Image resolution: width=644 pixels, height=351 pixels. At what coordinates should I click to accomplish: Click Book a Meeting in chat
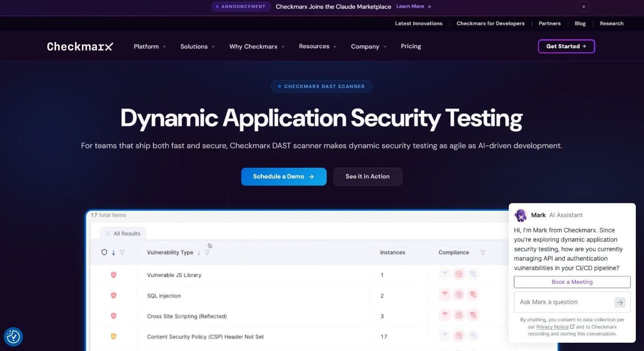pos(572,282)
